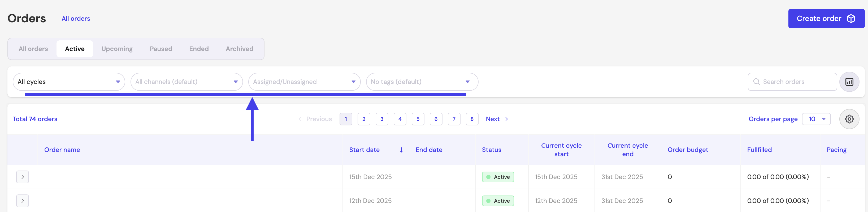Switch to the Upcoming tab

coord(117,49)
